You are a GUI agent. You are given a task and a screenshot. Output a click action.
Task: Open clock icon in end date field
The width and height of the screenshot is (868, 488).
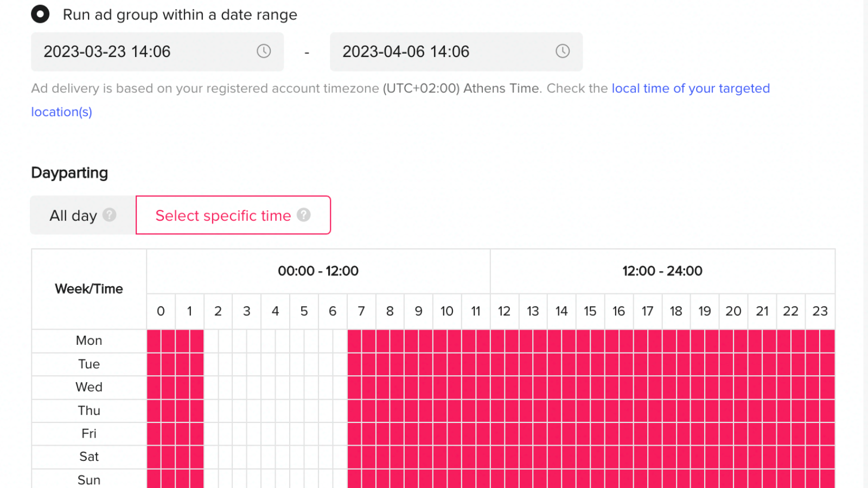point(563,51)
